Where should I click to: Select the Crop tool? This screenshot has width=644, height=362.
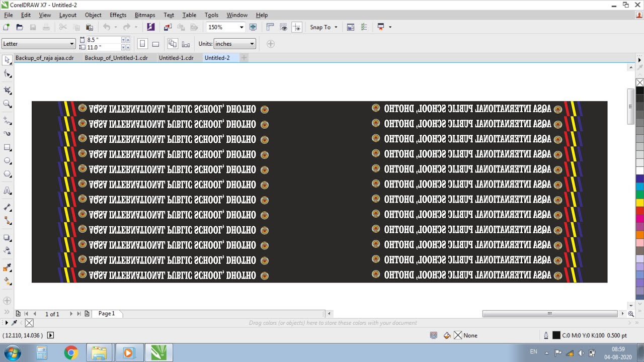[x=7, y=90]
